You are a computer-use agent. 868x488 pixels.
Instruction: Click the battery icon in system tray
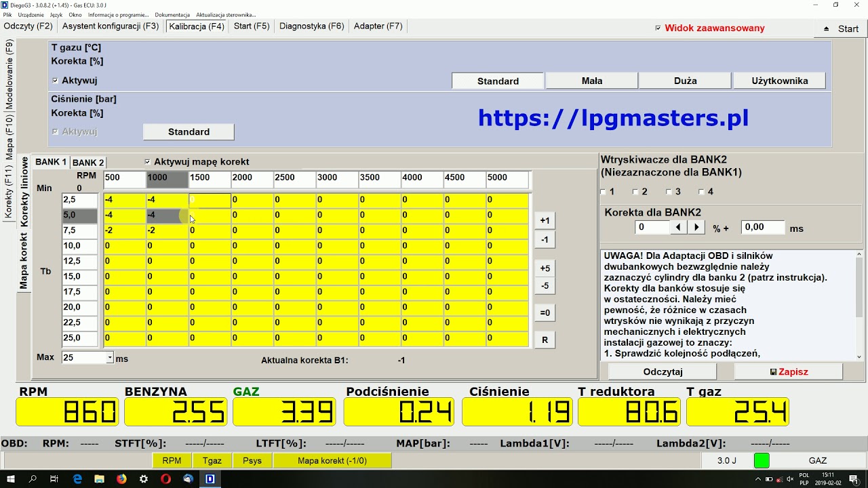pyautogui.click(x=769, y=479)
